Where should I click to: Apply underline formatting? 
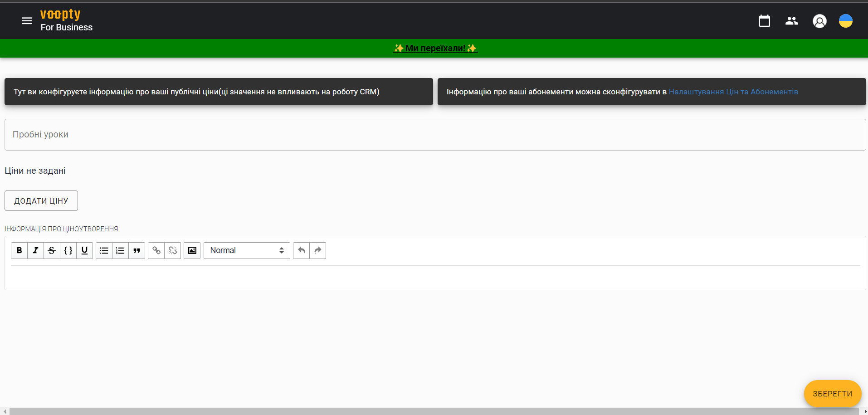[84, 250]
